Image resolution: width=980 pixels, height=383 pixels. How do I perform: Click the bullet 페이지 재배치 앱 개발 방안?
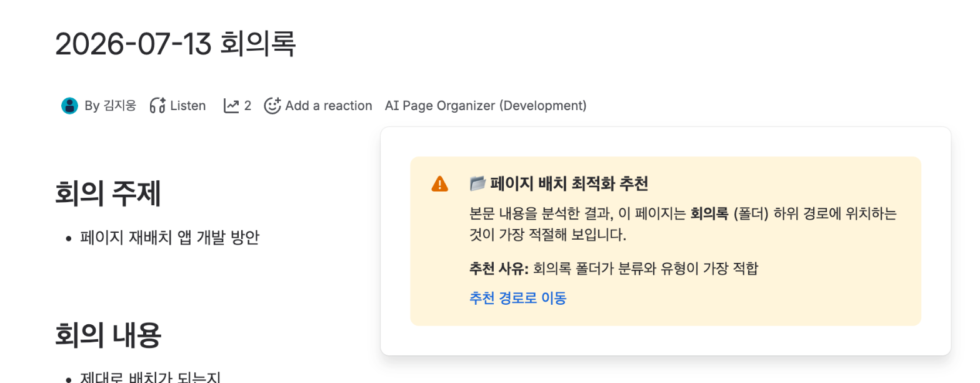(169, 238)
